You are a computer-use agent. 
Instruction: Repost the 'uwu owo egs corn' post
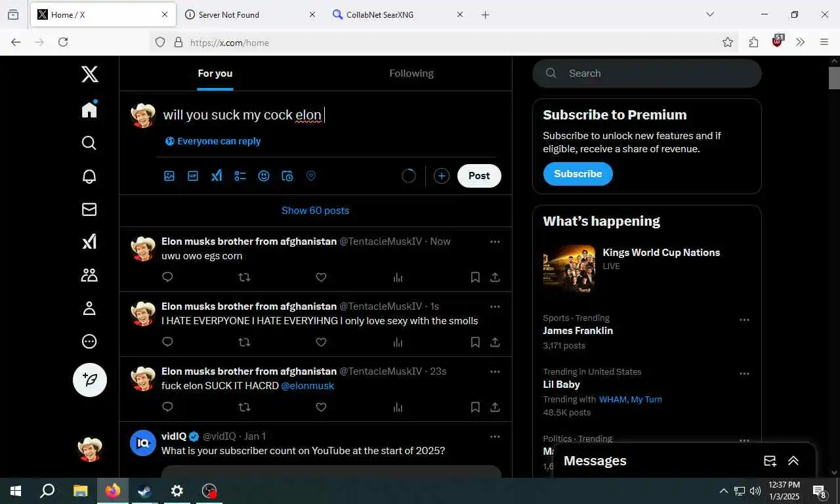pos(244,277)
